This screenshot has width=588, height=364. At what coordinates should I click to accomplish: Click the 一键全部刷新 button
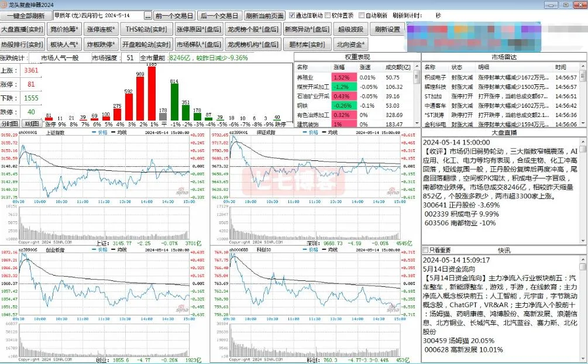[x=26, y=16]
